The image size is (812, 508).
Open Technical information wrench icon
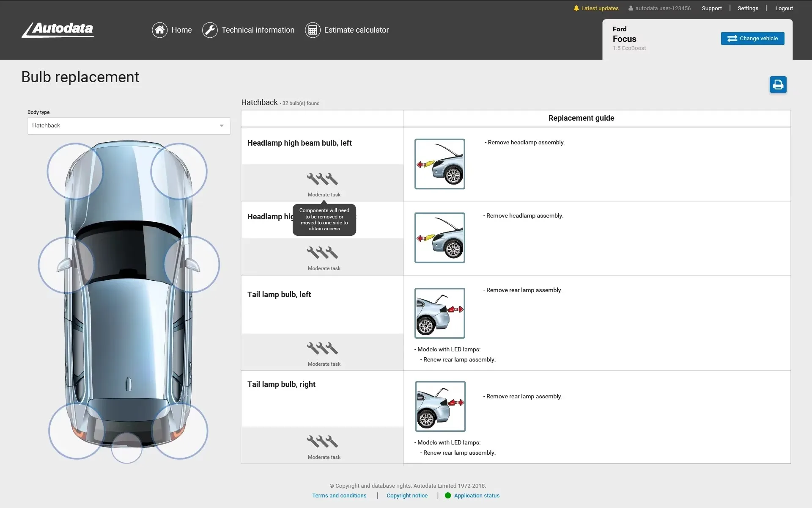tap(210, 30)
